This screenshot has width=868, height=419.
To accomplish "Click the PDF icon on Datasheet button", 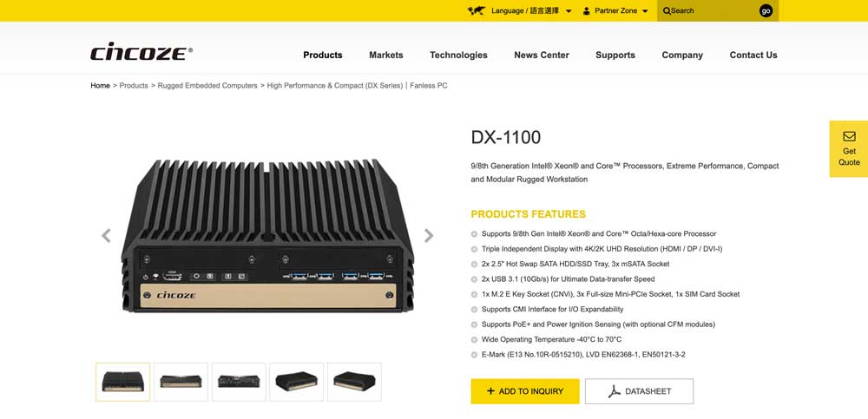I will tap(615, 391).
